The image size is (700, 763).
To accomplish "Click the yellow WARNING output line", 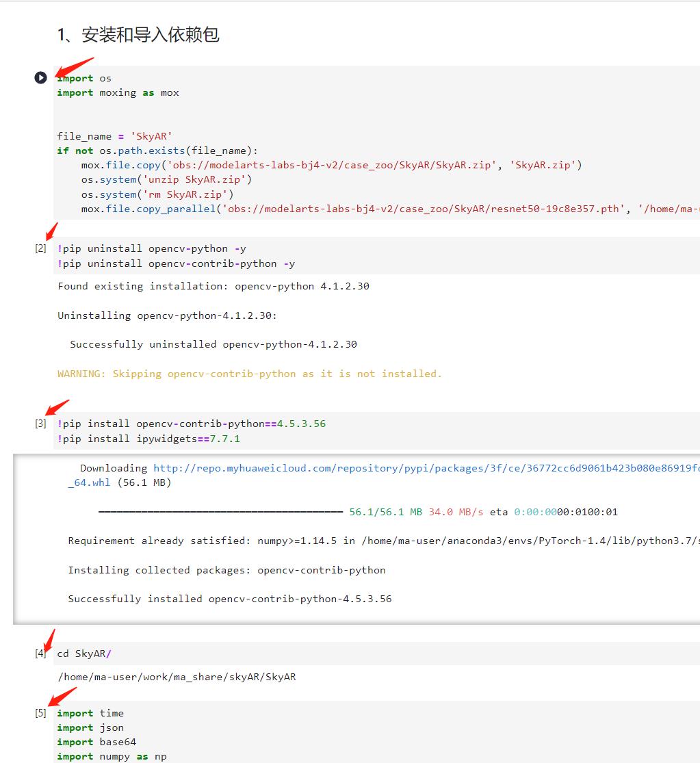I will [250, 374].
